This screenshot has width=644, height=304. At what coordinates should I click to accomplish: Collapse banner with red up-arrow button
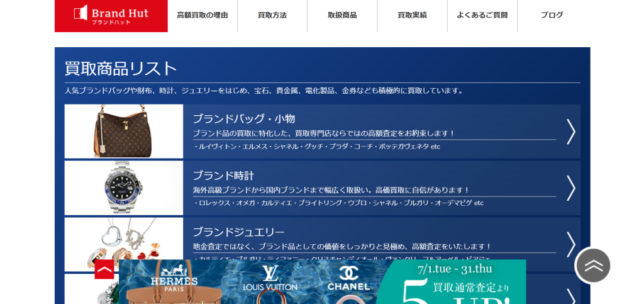104,269
